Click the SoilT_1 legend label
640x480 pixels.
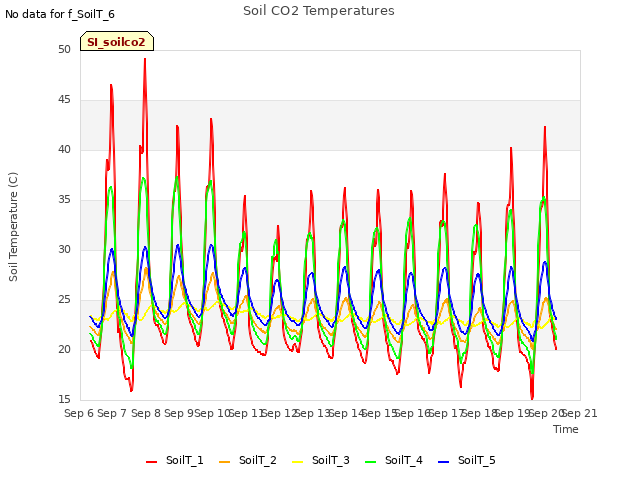pyautogui.click(x=184, y=460)
